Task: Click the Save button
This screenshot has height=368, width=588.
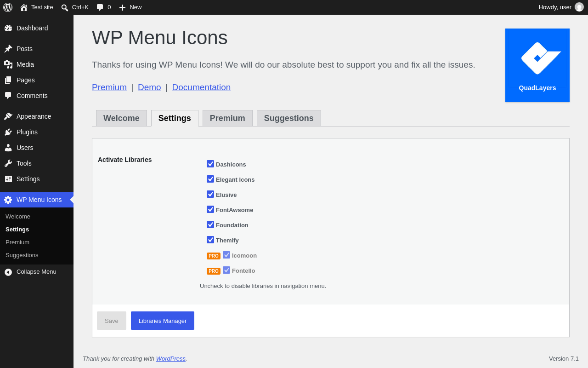Action: click(112, 321)
